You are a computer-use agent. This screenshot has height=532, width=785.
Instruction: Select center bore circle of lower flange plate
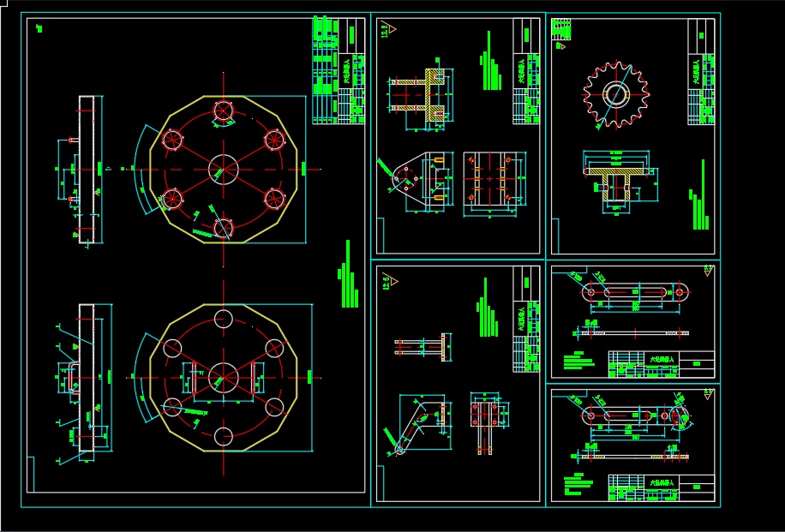click(x=224, y=378)
